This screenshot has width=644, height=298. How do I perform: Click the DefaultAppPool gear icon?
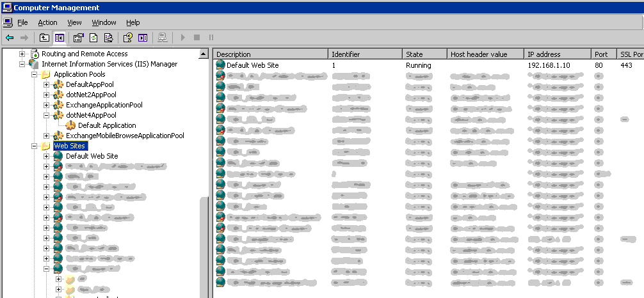pos(58,84)
